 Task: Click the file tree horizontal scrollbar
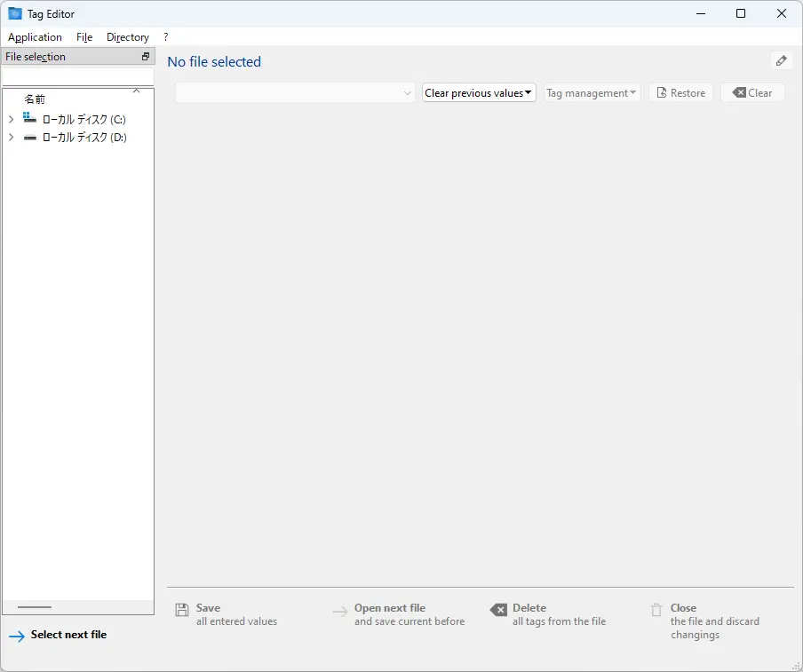pos(35,607)
